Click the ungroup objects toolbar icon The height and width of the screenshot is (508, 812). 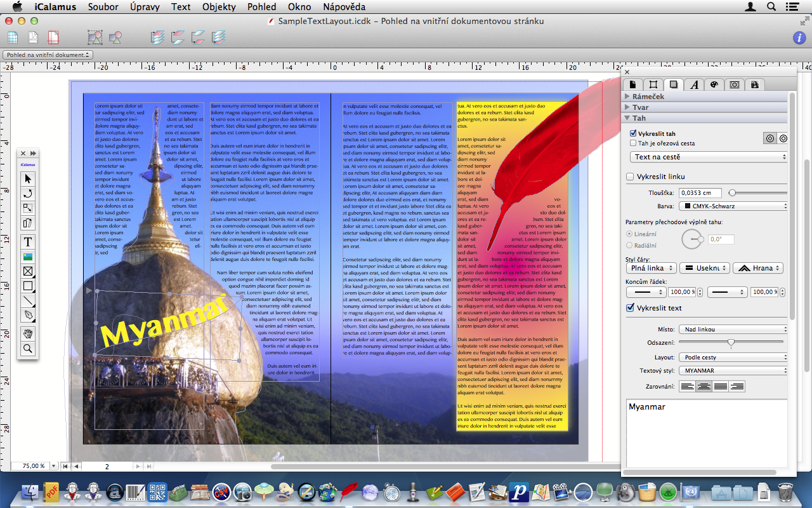pyautogui.click(x=115, y=37)
